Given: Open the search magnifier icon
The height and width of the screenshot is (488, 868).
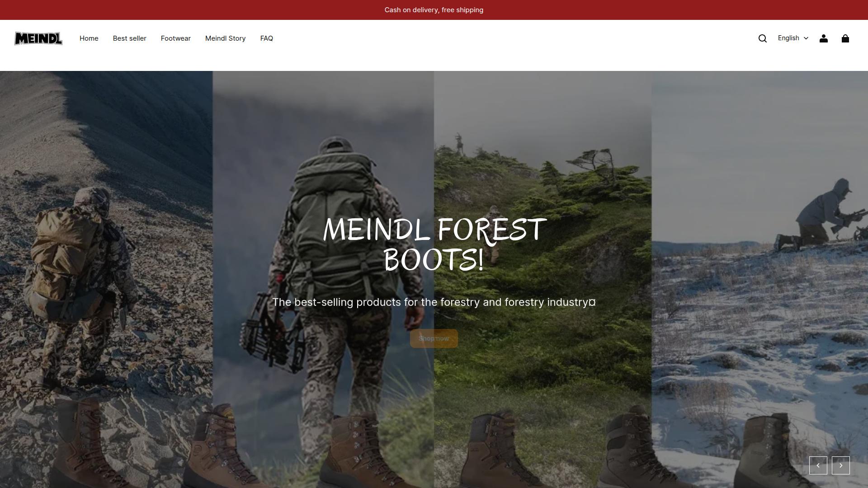Looking at the screenshot, I should click(763, 38).
